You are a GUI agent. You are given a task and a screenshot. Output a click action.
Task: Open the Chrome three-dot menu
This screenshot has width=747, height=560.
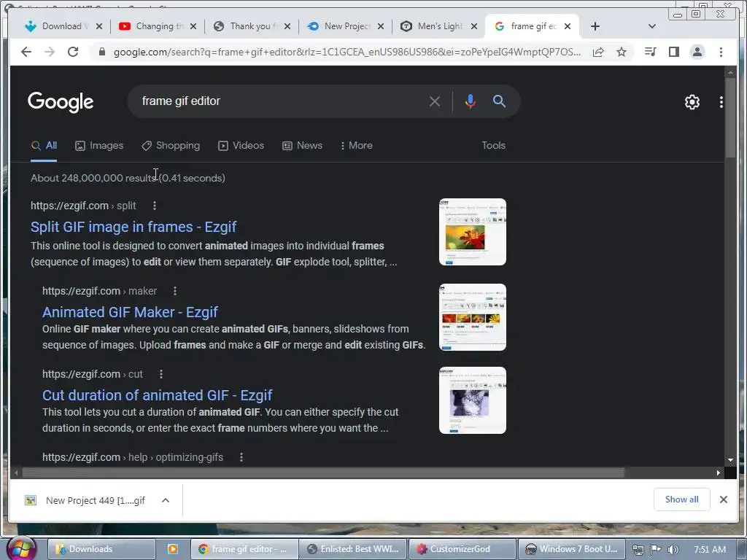tap(721, 52)
